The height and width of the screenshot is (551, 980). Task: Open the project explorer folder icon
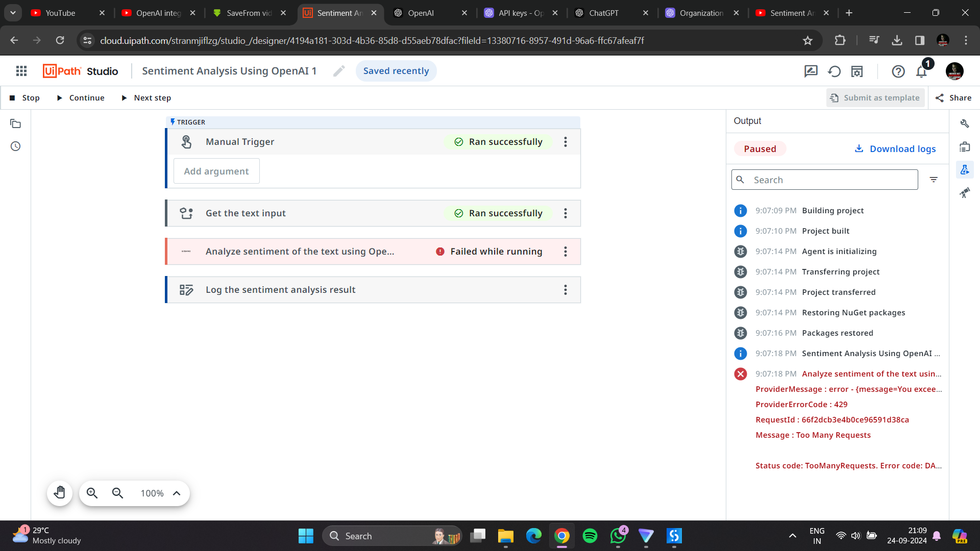click(15, 124)
